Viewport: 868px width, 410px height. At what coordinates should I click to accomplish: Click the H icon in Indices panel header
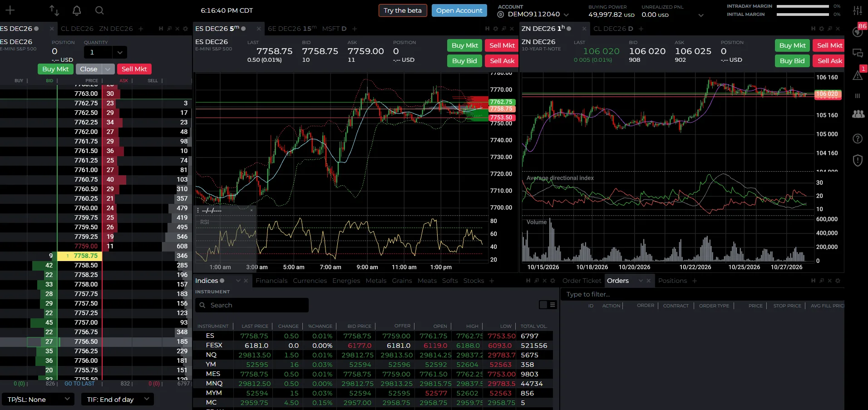coord(528,281)
